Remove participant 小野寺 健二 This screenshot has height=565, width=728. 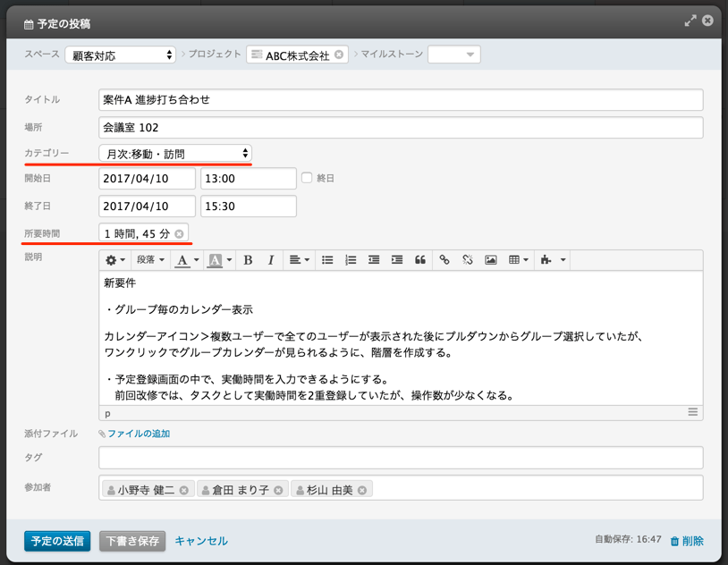[184, 490]
